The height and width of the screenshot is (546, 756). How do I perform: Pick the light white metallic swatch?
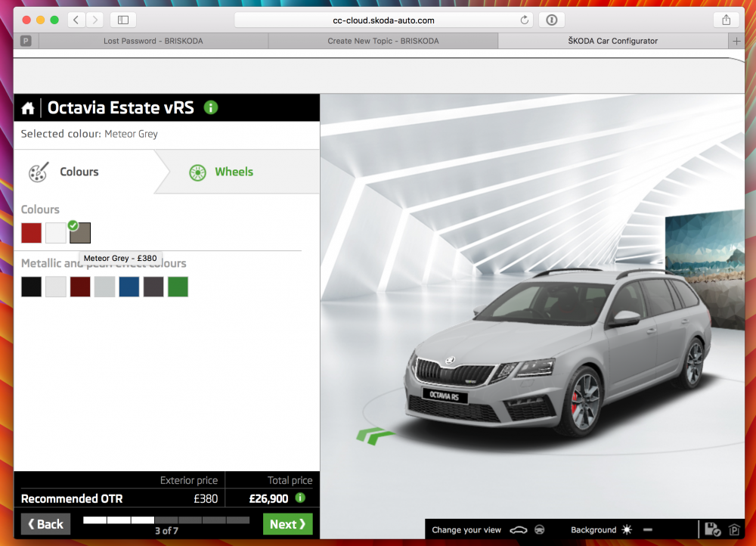tap(55, 287)
